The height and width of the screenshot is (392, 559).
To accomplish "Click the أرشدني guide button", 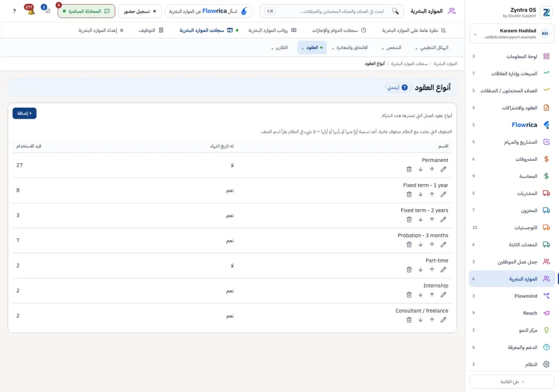I will (398, 87).
